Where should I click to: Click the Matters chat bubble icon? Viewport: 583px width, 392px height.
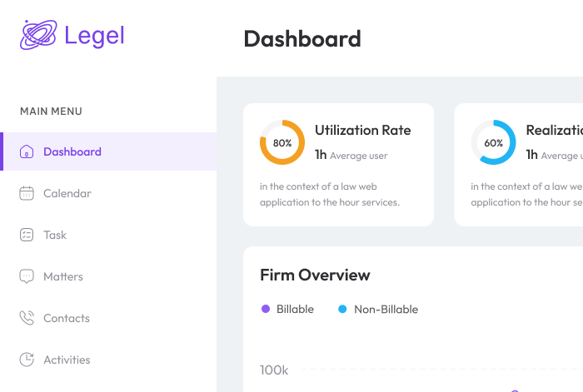[x=27, y=276]
